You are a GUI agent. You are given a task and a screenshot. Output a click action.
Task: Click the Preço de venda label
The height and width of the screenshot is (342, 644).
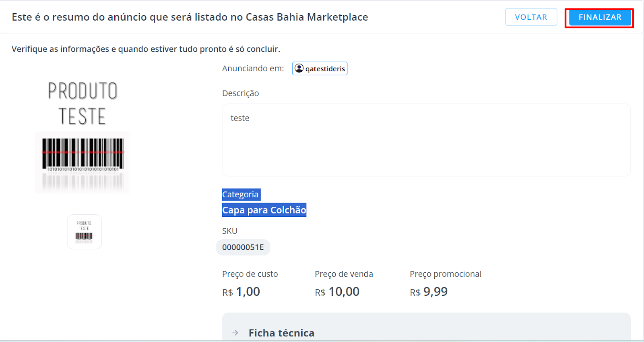coord(344,274)
